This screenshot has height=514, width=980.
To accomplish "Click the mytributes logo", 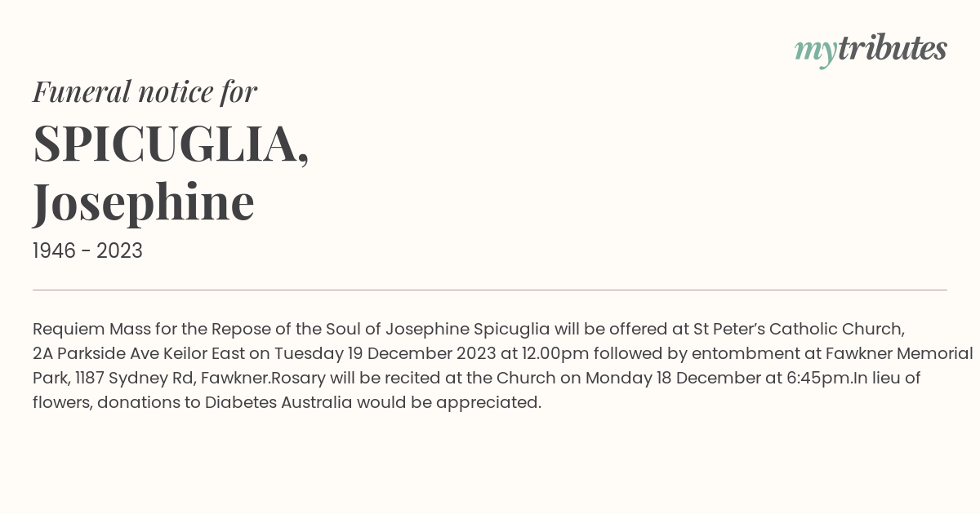I will (x=871, y=50).
